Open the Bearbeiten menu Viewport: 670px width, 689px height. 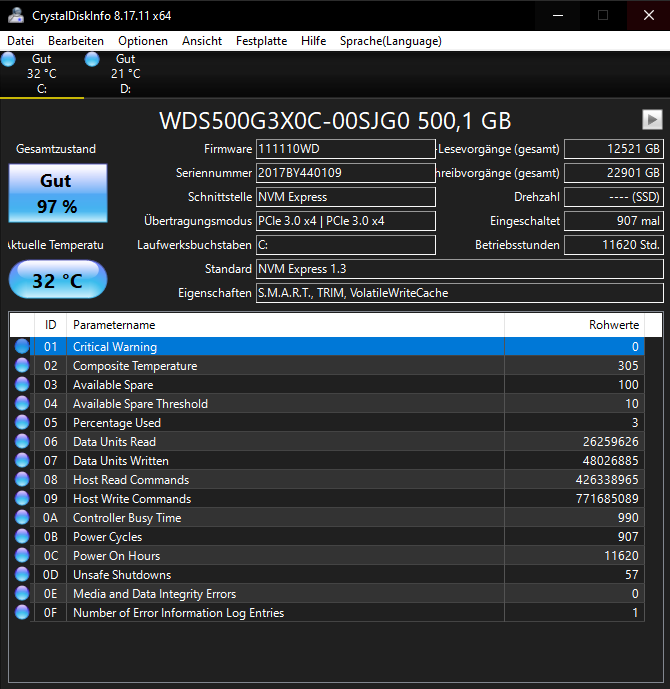tap(76, 41)
